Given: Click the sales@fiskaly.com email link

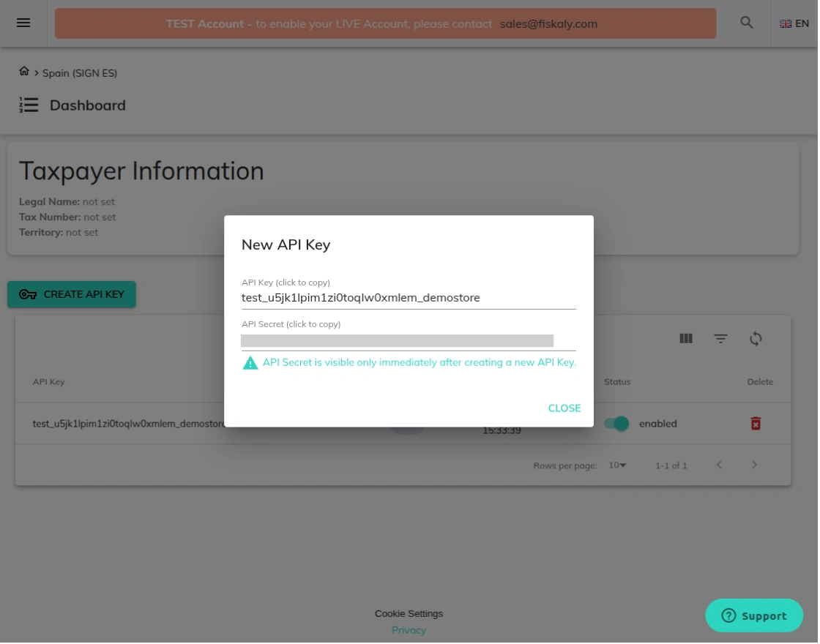Looking at the screenshot, I should coord(550,24).
